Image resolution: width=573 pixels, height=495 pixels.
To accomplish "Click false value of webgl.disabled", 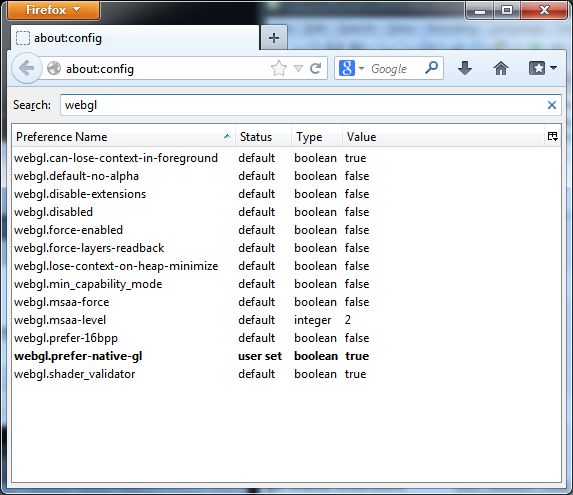I will coord(357,212).
